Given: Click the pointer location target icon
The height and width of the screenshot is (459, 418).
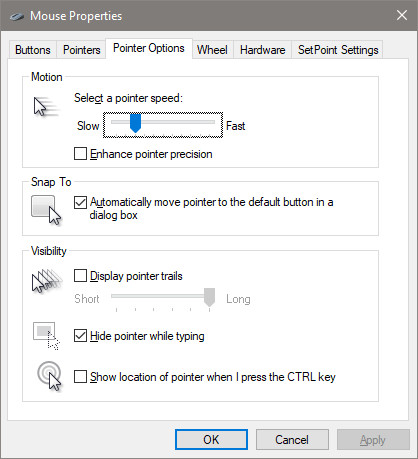Looking at the screenshot, I should click(50, 376).
